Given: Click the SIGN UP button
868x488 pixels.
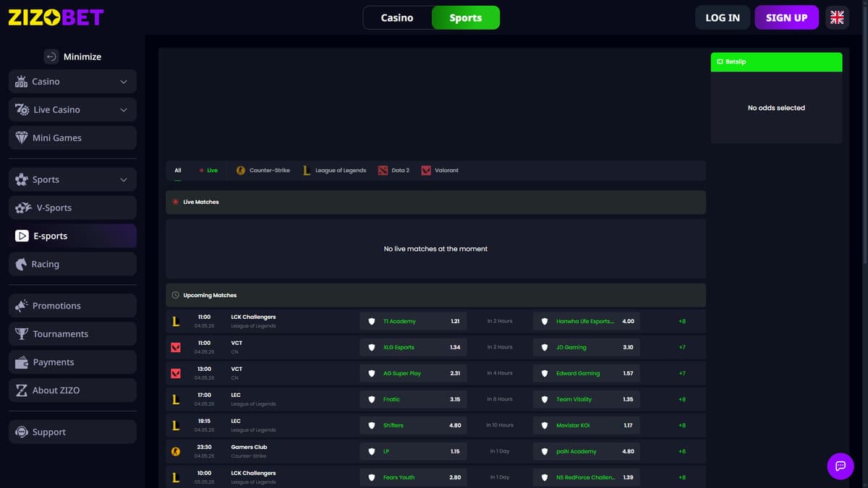Looking at the screenshot, I should [x=786, y=17].
